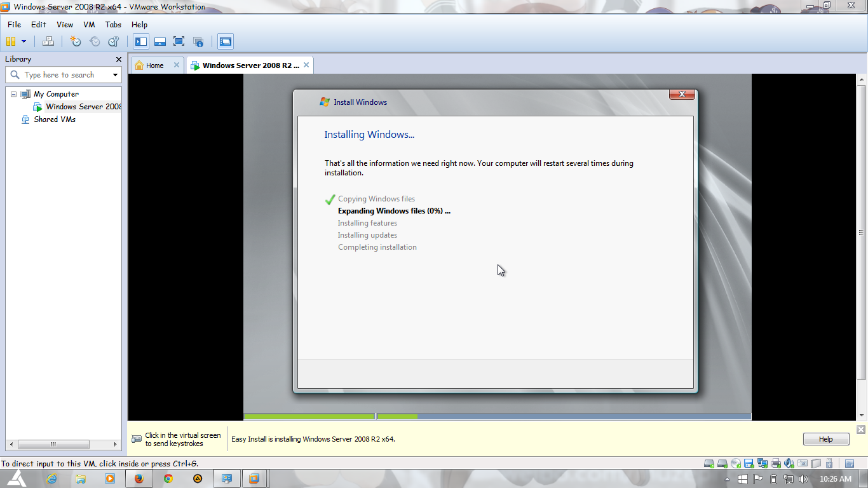Show hidden system tray icons
The width and height of the screenshot is (868, 488).
click(x=727, y=479)
